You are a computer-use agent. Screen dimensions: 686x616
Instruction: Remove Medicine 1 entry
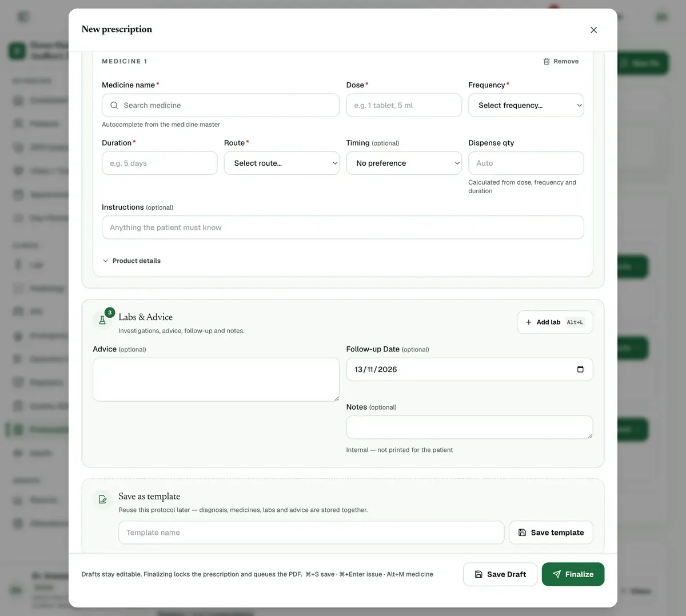pyautogui.click(x=561, y=61)
